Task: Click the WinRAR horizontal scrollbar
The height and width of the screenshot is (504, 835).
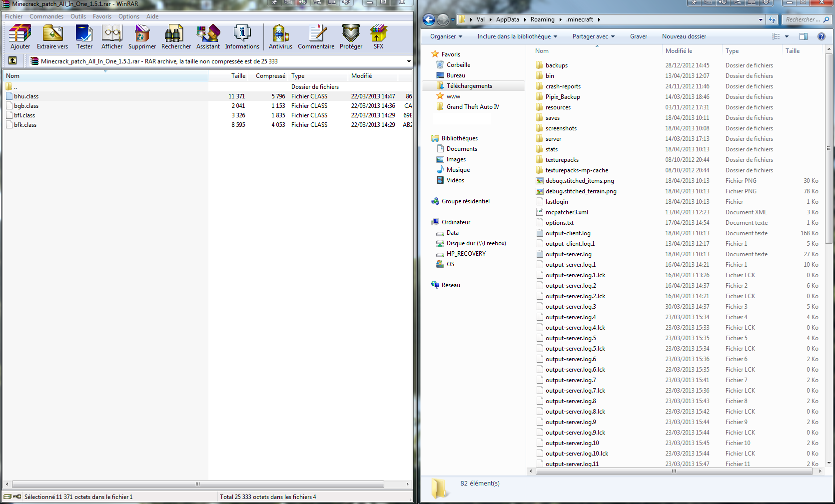Action: pyautogui.click(x=198, y=484)
